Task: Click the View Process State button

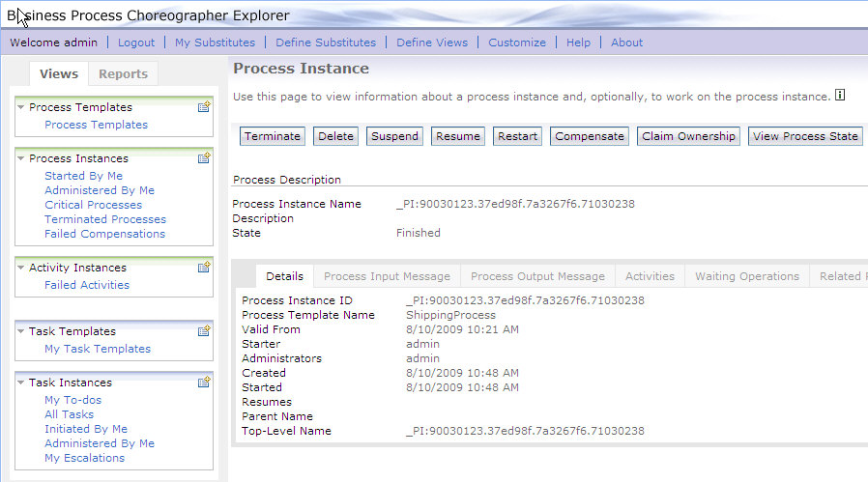Action: (x=805, y=136)
